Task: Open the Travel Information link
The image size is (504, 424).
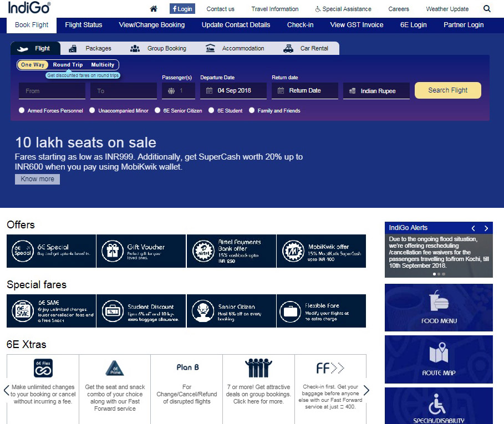Action: coord(275,9)
